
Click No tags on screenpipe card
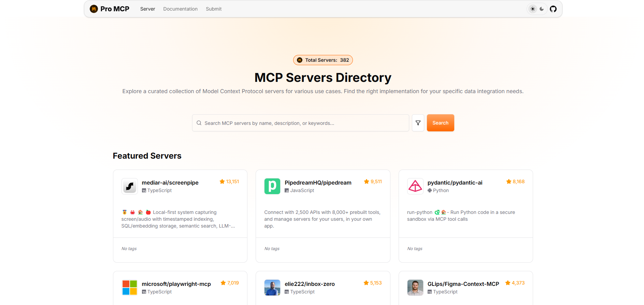point(129,249)
